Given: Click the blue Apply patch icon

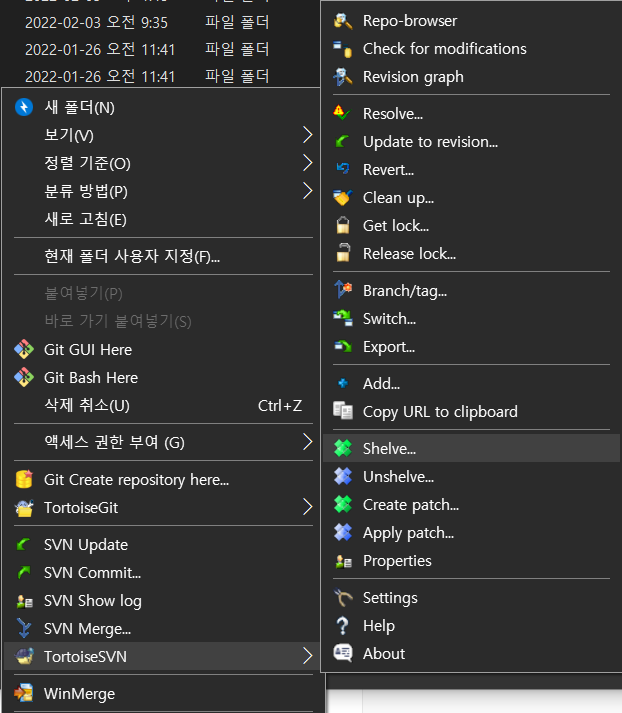Looking at the screenshot, I should (343, 532).
